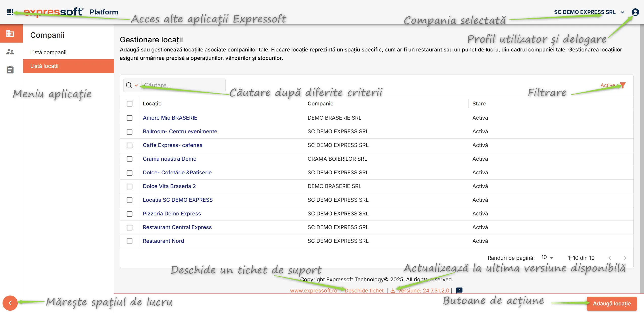This screenshot has height=313, width=644.
Task: Open the Expressoft apps grid launcher
Action: pyautogui.click(x=10, y=12)
